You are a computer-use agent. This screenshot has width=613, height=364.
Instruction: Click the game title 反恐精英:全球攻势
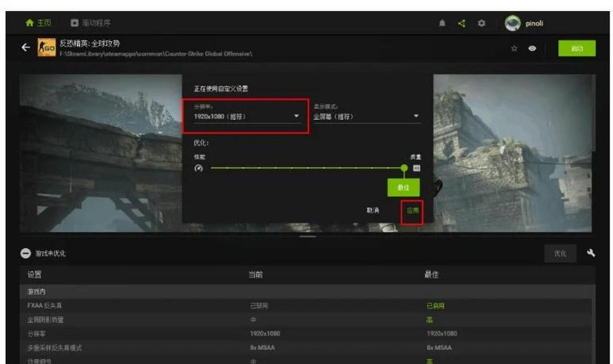[x=90, y=43]
